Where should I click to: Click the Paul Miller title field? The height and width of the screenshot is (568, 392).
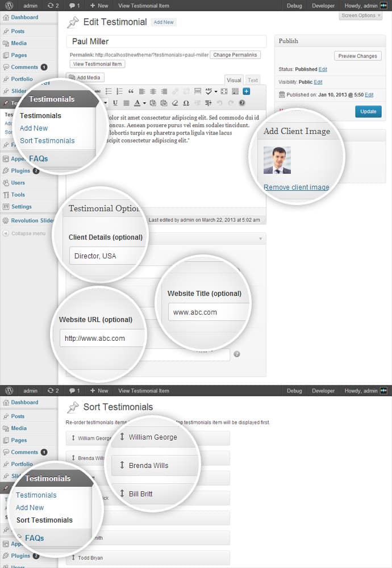point(166,41)
